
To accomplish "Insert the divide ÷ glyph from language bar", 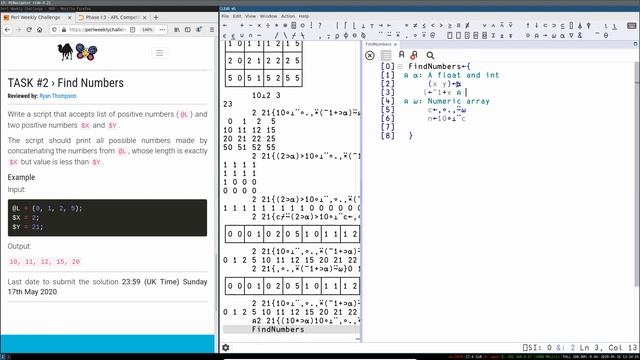I will (268, 25).
